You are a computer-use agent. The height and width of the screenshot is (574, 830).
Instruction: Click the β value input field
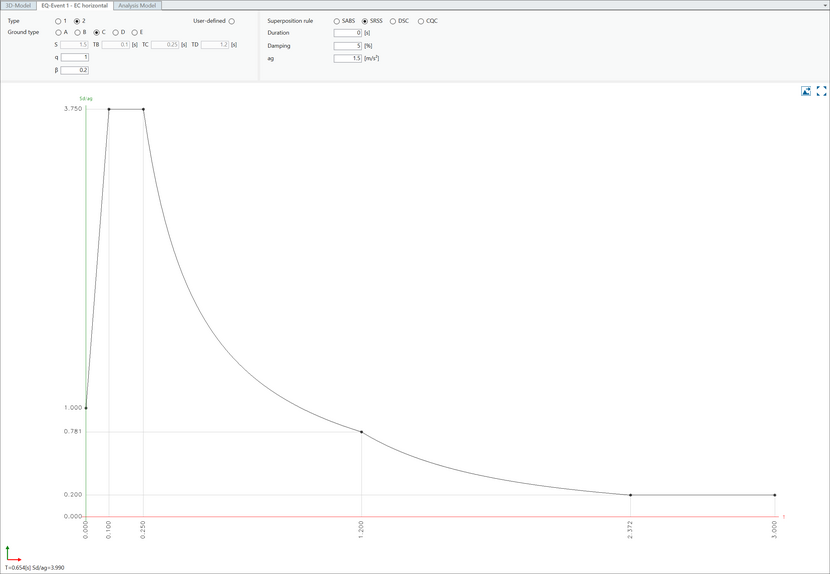(75, 70)
